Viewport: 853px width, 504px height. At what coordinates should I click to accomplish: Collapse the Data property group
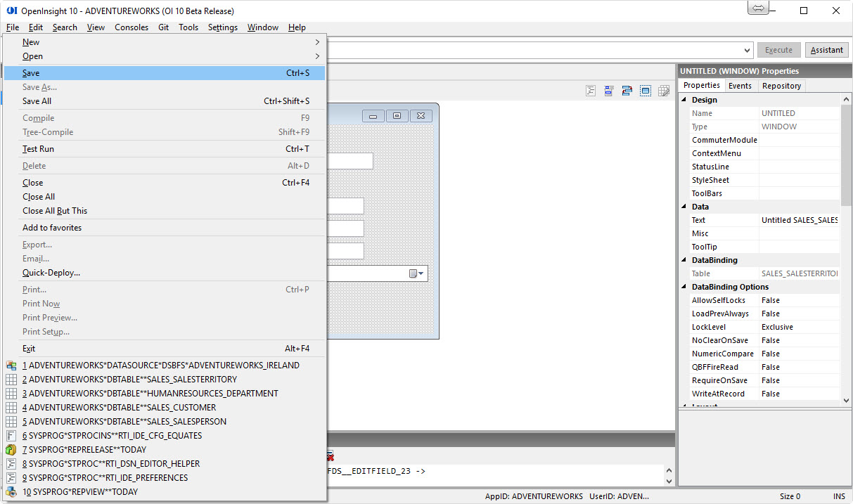pyautogui.click(x=684, y=207)
